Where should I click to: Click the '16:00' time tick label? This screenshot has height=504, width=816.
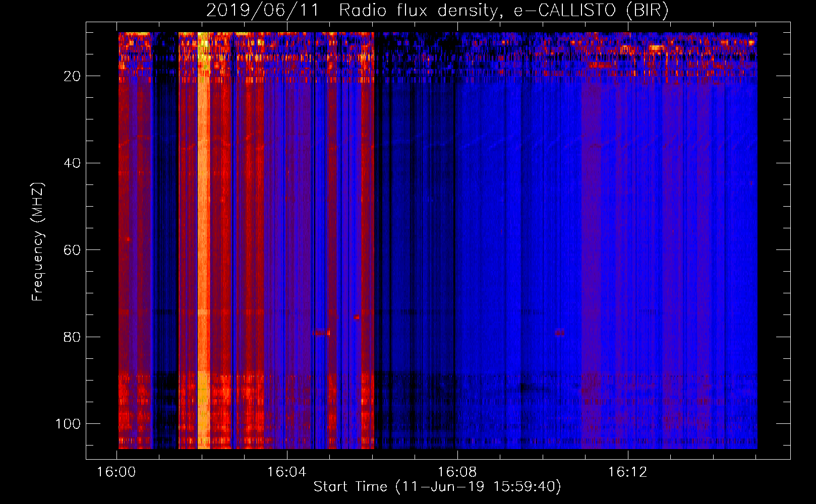tap(117, 472)
